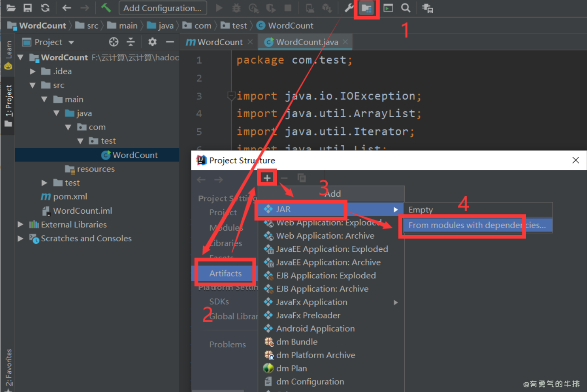Screen dimensions: 587x392
Task: Toggle the 2: Favorites tool window button
Action: (8, 369)
